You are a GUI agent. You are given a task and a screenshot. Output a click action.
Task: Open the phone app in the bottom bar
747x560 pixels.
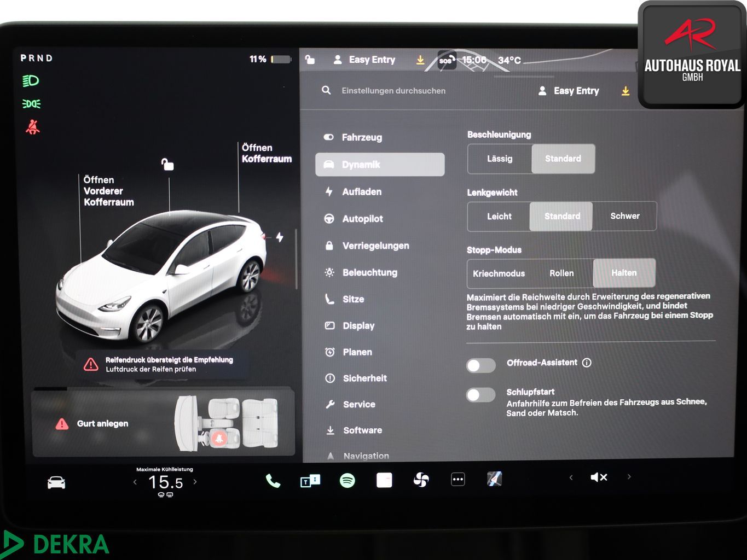pos(273,481)
